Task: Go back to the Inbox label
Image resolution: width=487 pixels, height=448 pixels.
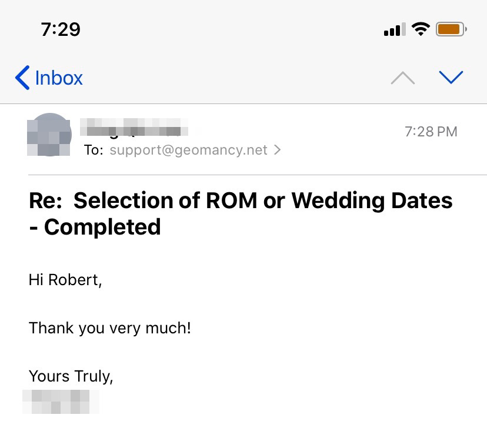Action: tap(59, 78)
